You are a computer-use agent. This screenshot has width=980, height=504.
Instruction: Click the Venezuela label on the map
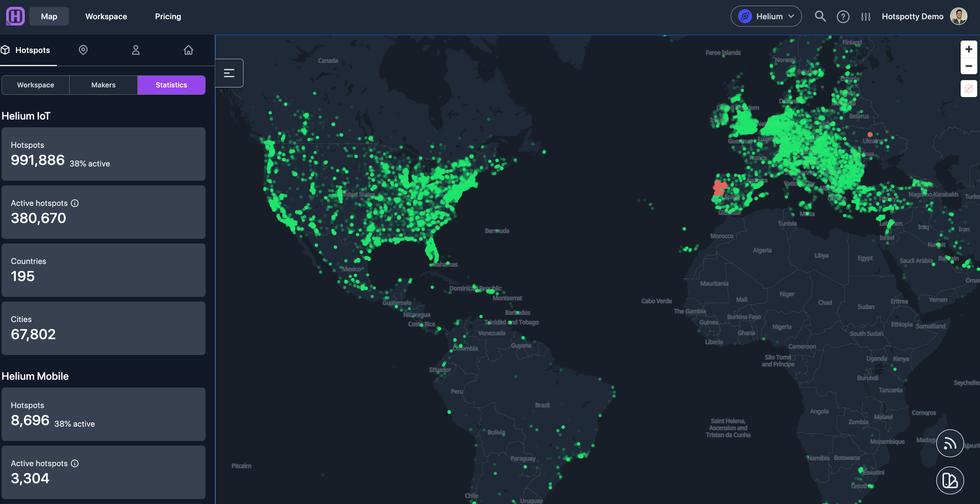click(x=491, y=333)
